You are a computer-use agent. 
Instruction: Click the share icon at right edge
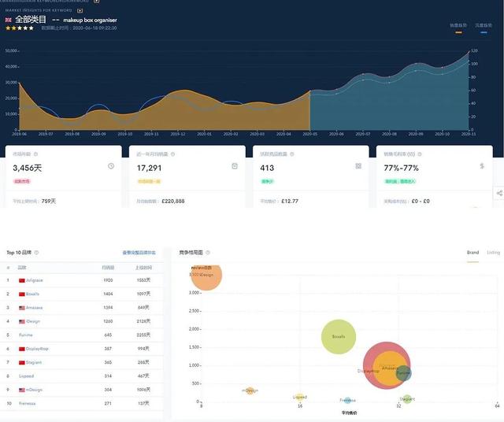[x=499, y=193]
